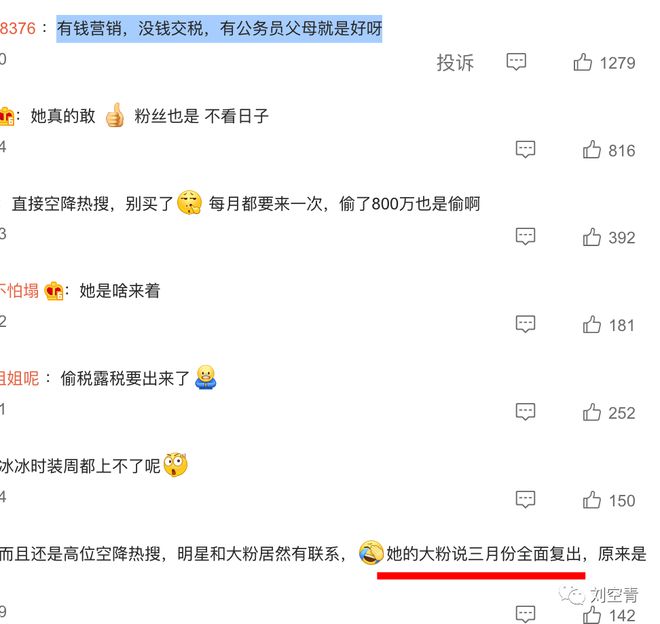
Task: Open reply icon beside 252 likes
Action: pyautogui.click(x=525, y=412)
